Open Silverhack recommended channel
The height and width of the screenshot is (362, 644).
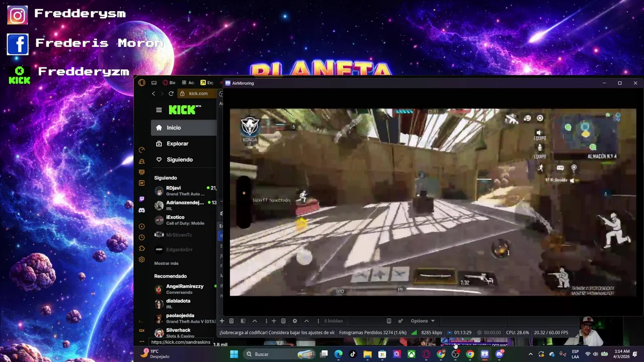(185, 333)
